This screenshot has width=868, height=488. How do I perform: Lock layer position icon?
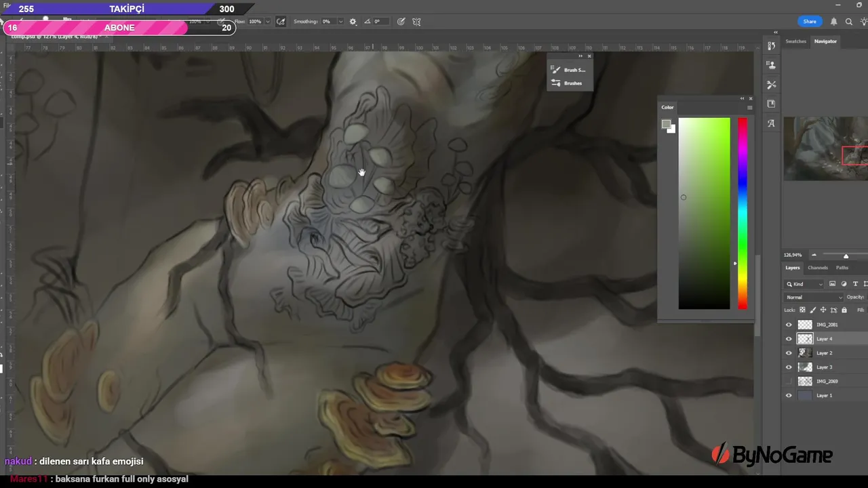coord(823,310)
